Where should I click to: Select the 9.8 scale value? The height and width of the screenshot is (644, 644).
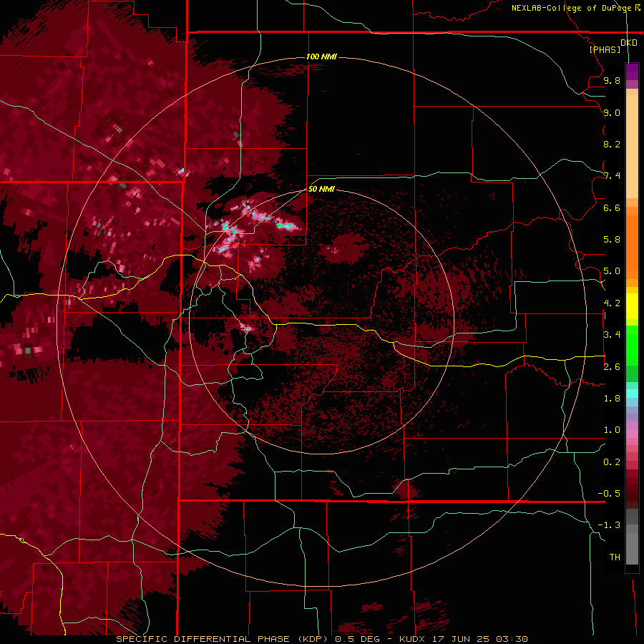click(x=612, y=80)
